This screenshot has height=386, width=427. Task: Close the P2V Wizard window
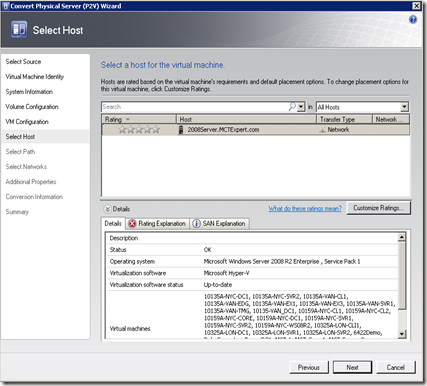417,6
